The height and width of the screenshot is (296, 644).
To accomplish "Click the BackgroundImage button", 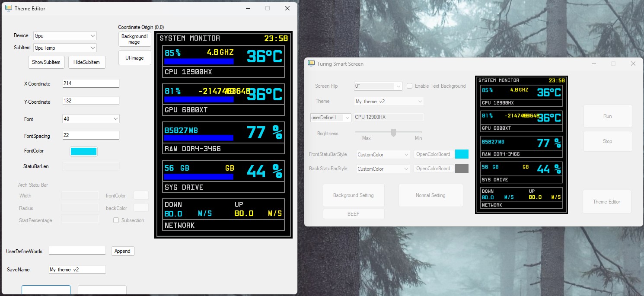I will [134, 39].
